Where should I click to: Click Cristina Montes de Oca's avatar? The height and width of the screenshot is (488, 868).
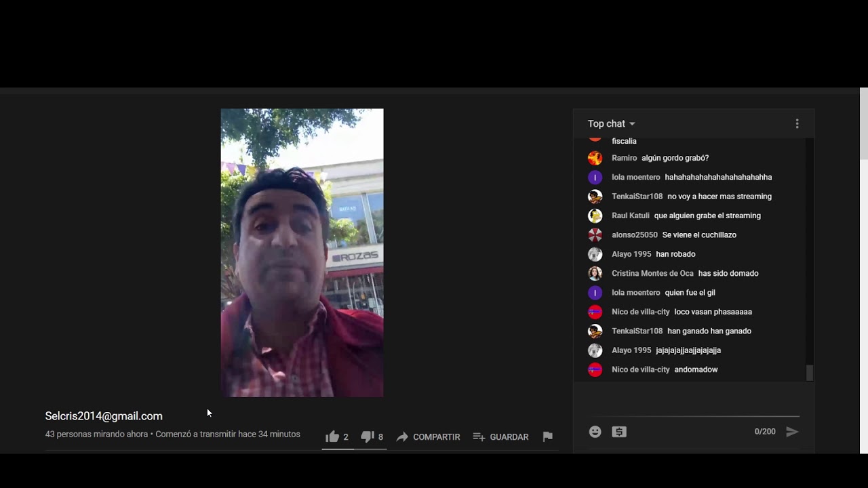click(x=595, y=273)
